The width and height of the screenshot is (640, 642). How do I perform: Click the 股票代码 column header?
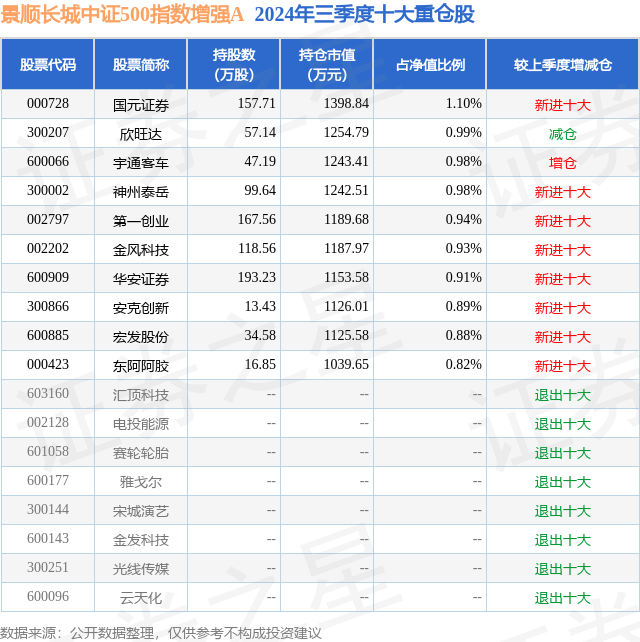48,65
